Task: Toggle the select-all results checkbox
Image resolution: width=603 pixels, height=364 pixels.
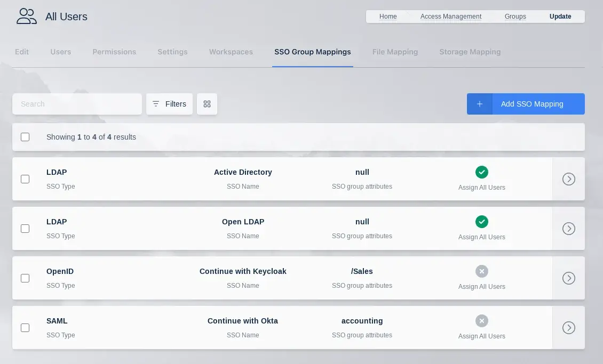Action: pyautogui.click(x=25, y=137)
